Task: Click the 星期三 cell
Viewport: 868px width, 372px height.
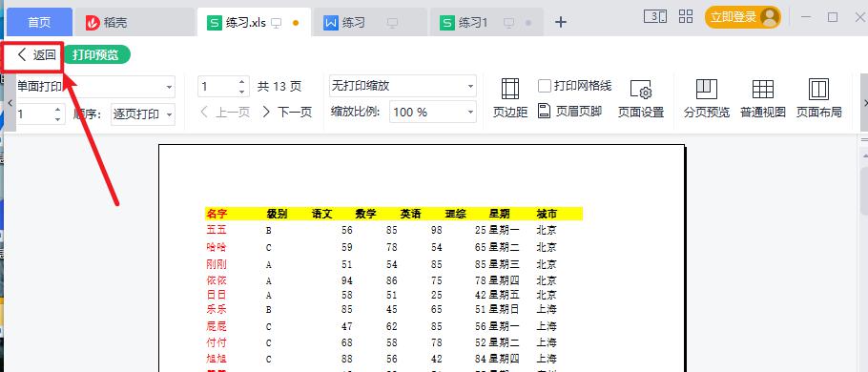Action: 504,264
